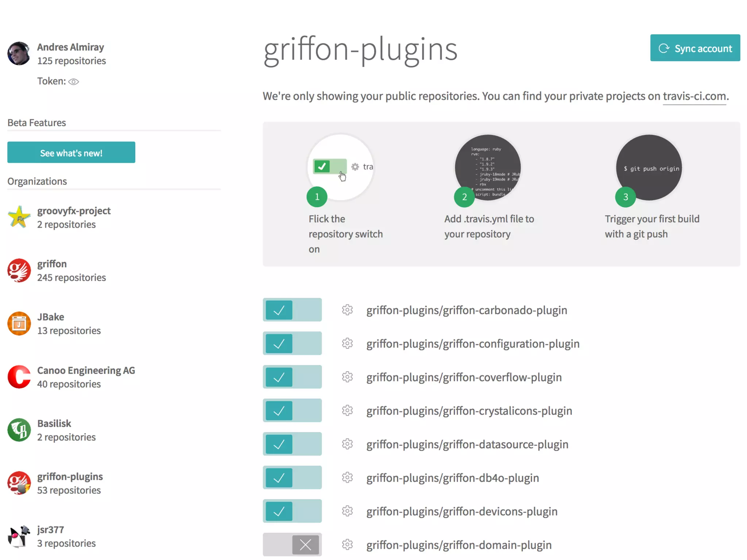Select the griffon organization with 245 repositories
This screenshot has height=560, width=747.
pos(52,264)
